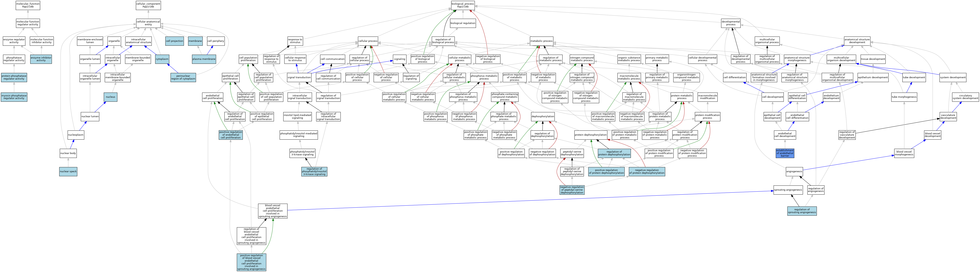This screenshot has width=980, height=272.
Task: Click the 'dephosphorylation' node
Action: pos(543,116)
